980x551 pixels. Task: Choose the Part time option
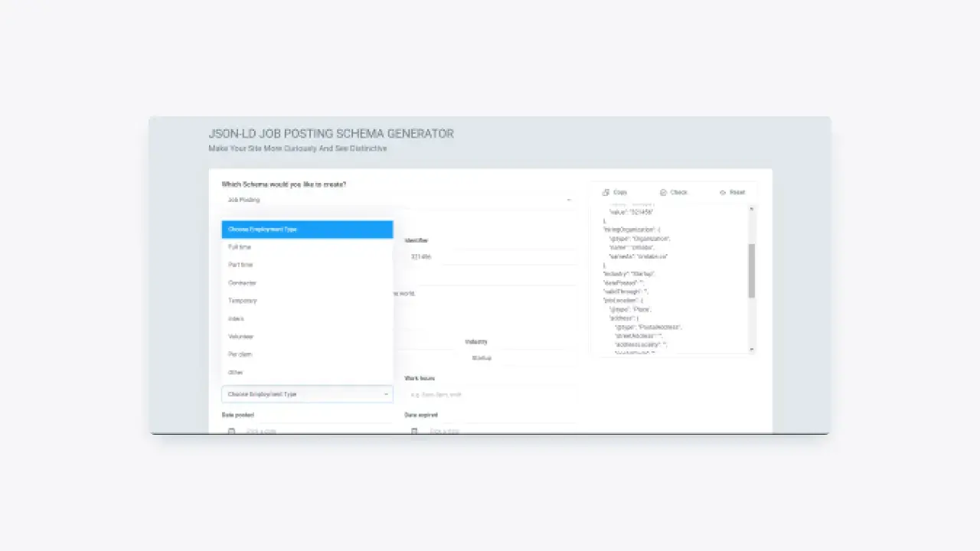pos(240,265)
